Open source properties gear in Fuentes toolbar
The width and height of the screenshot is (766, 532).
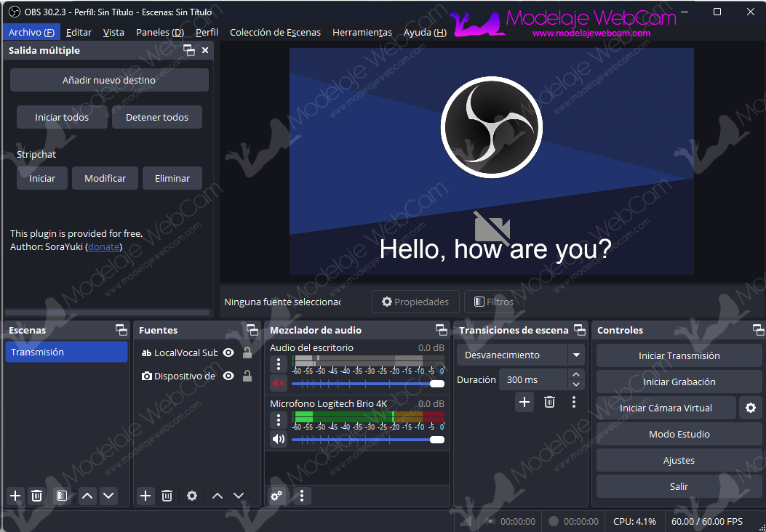[192, 496]
